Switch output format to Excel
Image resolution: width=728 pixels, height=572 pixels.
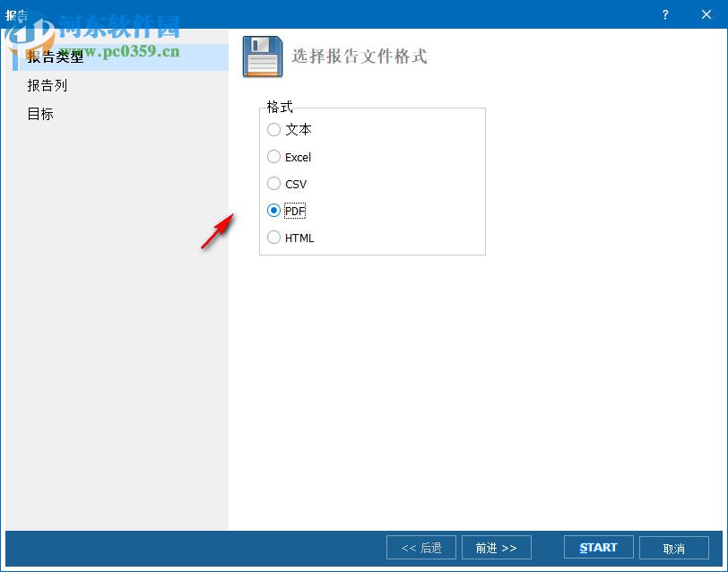click(274, 157)
